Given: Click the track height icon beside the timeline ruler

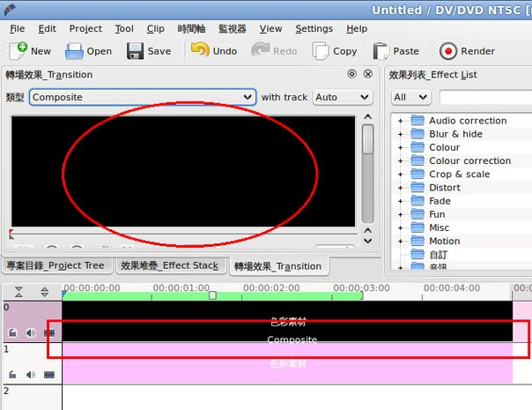Looking at the screenshot, I should pyautogui.click(x=44, y=292).
